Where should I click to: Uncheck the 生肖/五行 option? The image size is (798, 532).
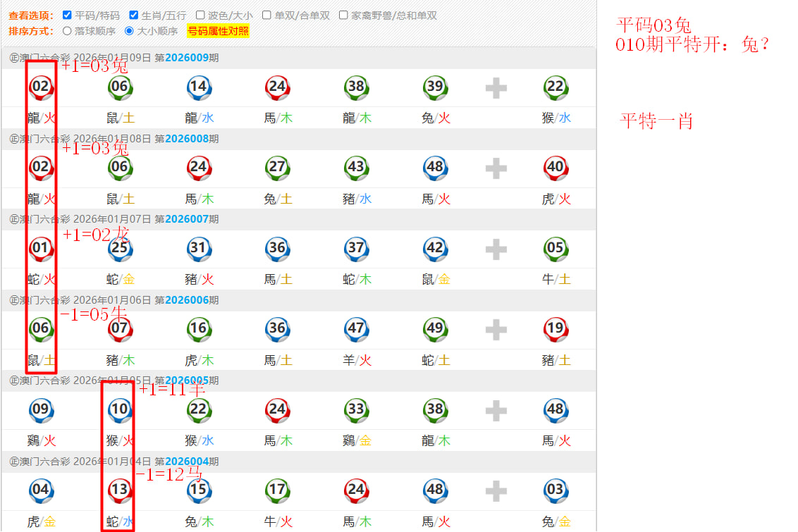tap(134, 15)
